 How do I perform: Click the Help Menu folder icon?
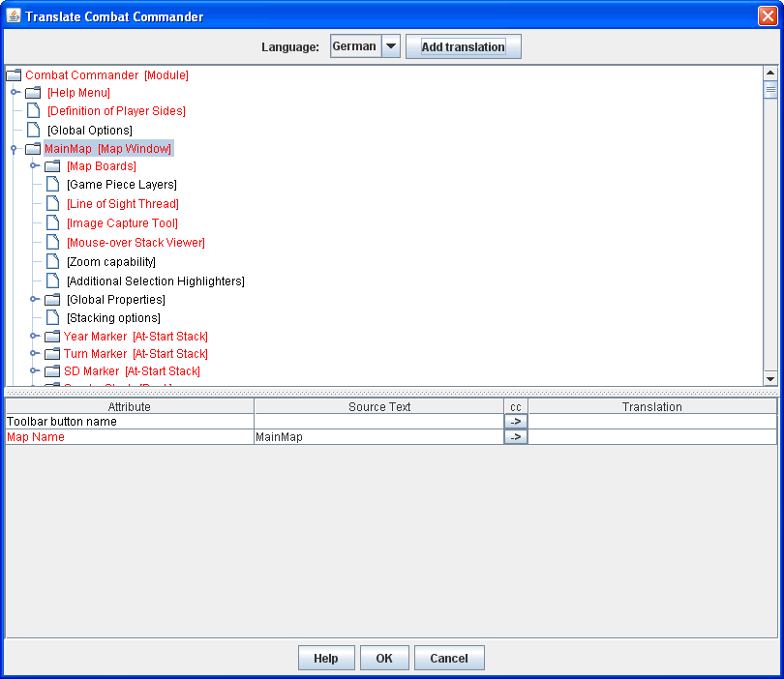point(33,93)
